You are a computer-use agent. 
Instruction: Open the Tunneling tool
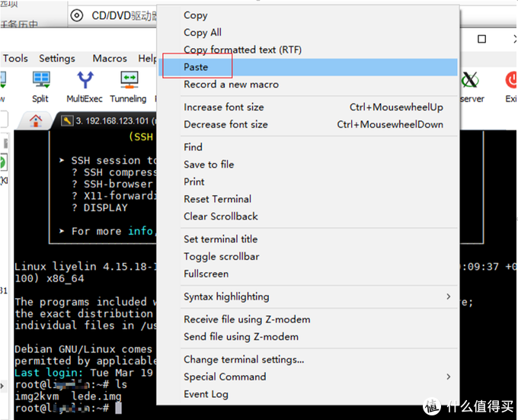[x=129, y=87]
